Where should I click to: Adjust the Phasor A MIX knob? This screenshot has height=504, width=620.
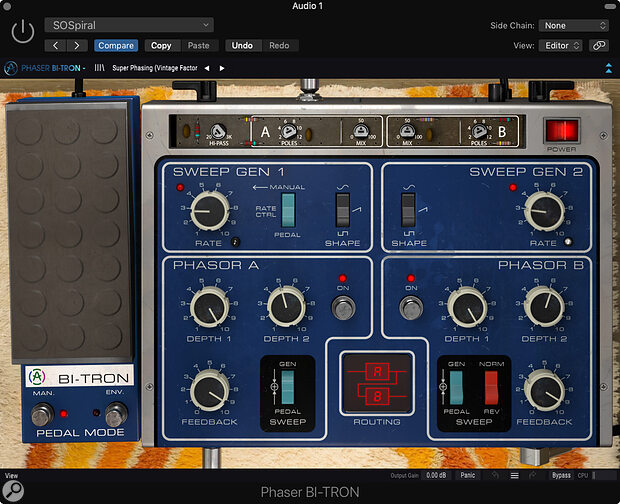tap(360, 131)
